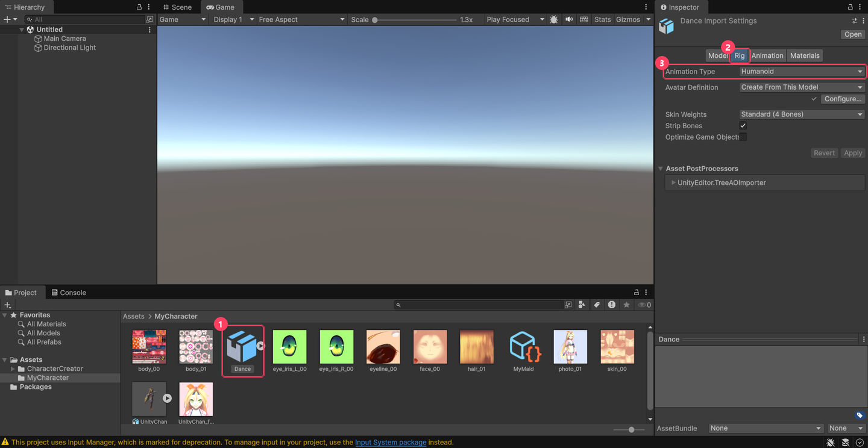Click the Configure... button
This screenshot has height=448, width=868.
click(x=843, y=99)
